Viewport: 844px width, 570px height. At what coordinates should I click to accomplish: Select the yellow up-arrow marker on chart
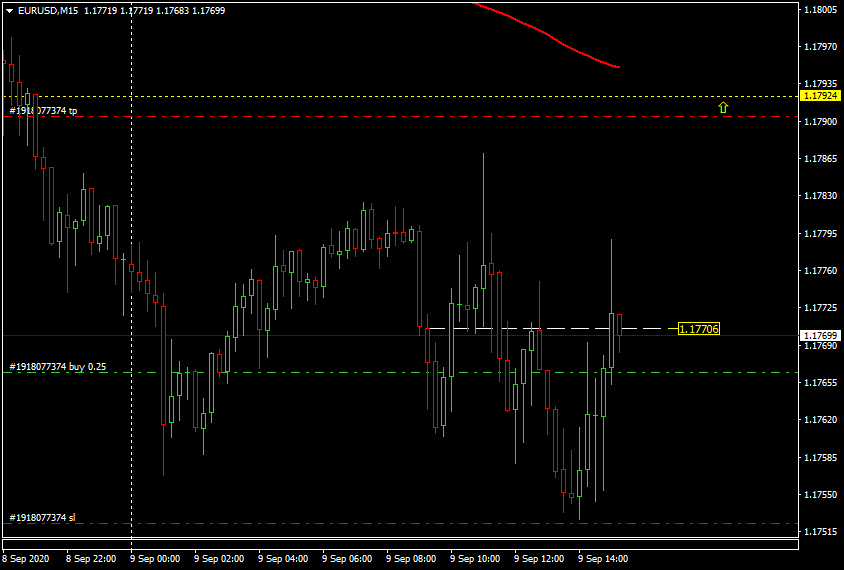point(723,108)
